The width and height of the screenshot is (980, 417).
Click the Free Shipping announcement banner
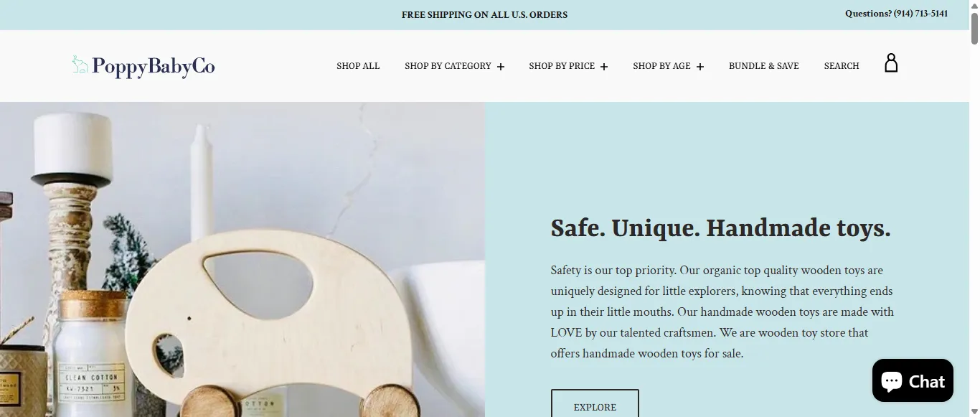tap(484, 15)
